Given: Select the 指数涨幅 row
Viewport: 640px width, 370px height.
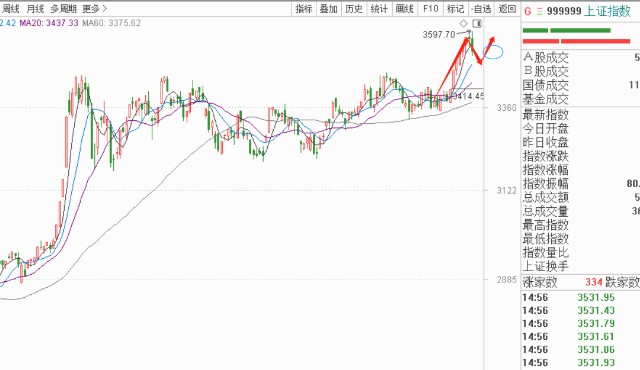Looking at the screenshot, I should point(581,170).
